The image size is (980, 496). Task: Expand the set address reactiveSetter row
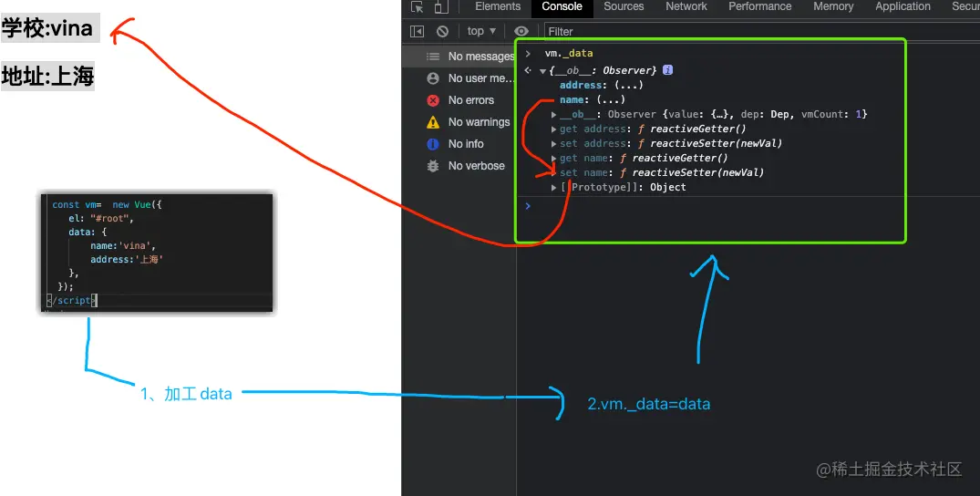tap(553, 143)
